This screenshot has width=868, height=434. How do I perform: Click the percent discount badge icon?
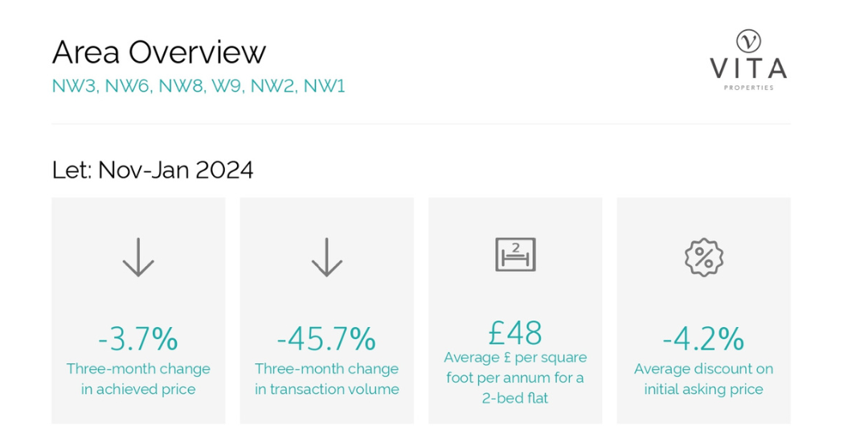click(x=703, y=257)
